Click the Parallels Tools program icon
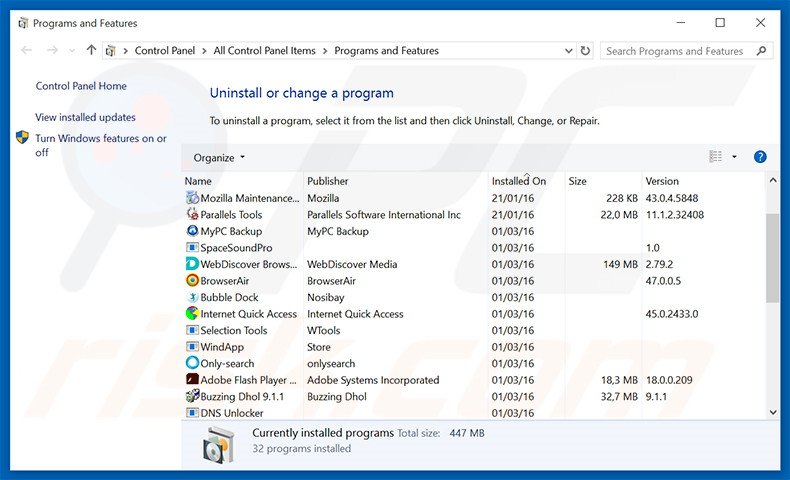Screen dimensions: 790x480 click(x=192, y=215)
